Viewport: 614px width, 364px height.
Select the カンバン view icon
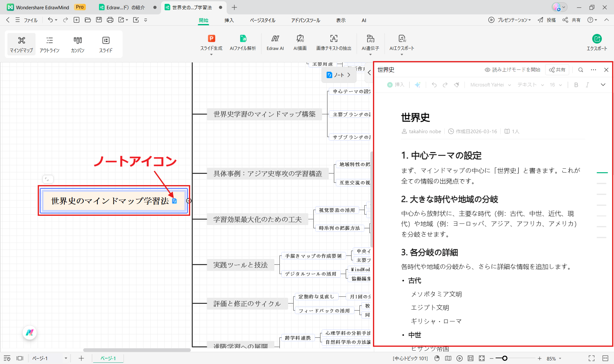[x=77, y=44]
